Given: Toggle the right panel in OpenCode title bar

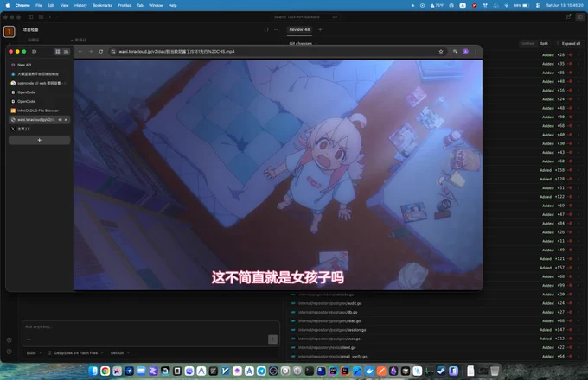Looking at the screenshot, I should [580, 17].
